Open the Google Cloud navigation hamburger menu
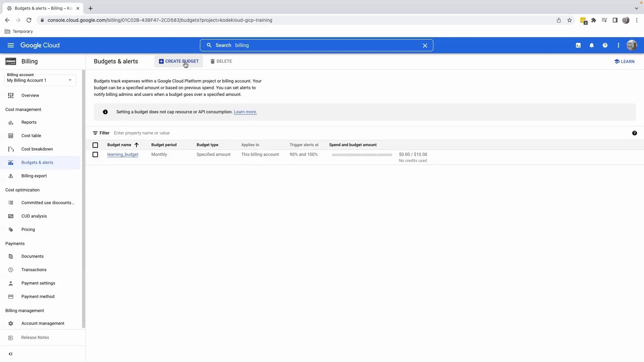 click(x=11, y=45)
